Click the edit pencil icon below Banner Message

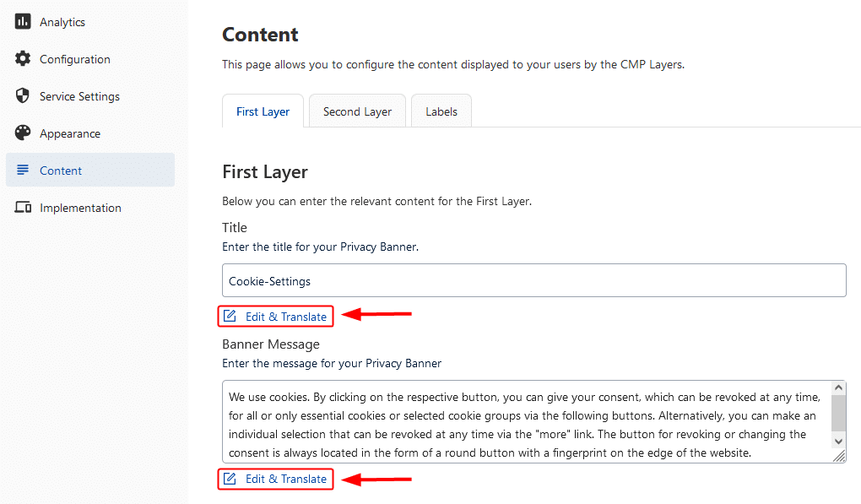(230, 479)
